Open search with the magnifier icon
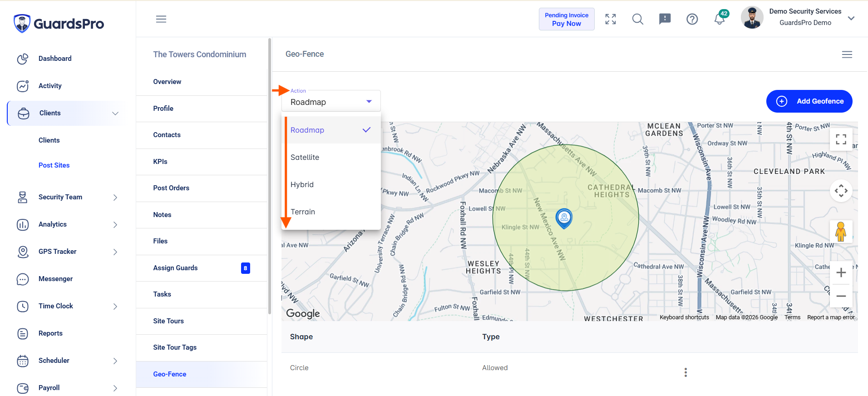Viewport: 868px width, 396px height. 638,19
